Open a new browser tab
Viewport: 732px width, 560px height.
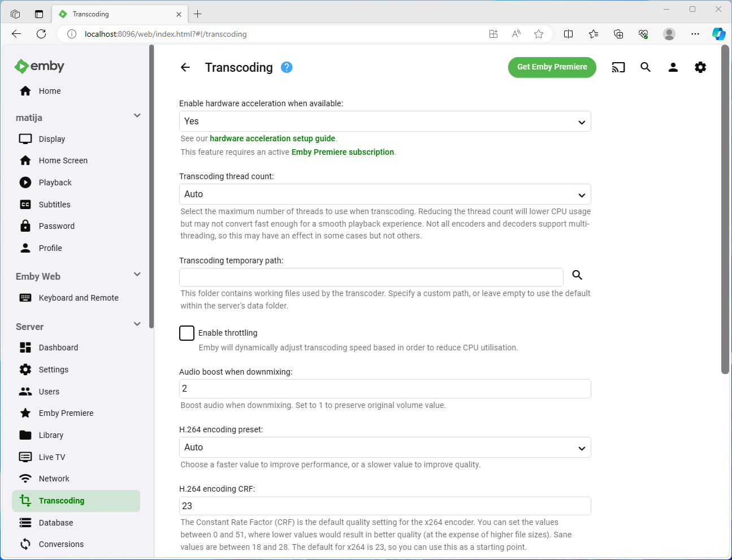click(198, 14)
